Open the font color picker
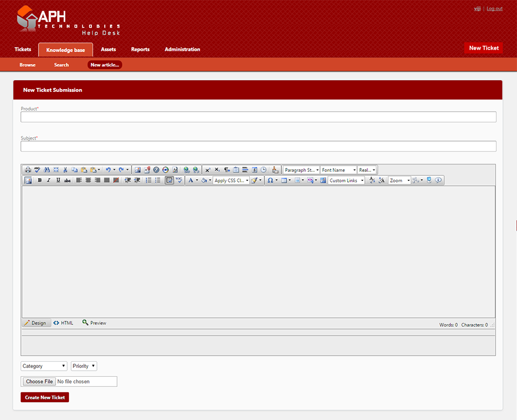This screenshot has width=517, height=420. click(191, 180)
